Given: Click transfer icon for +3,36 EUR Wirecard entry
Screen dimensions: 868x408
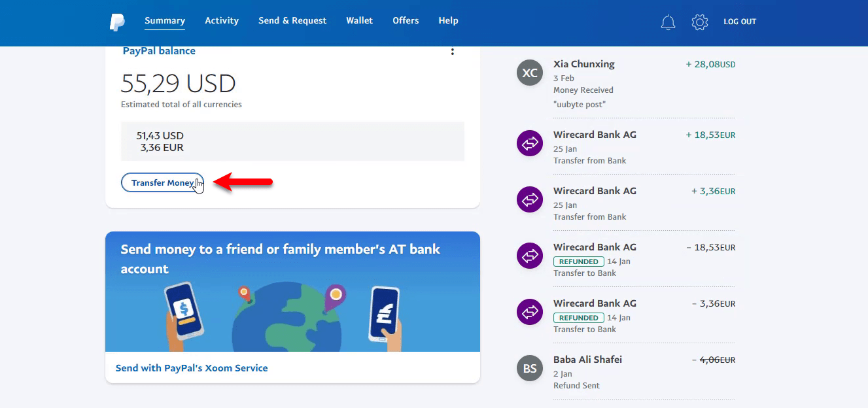Looking at the screenshot, I should [530, 199].
